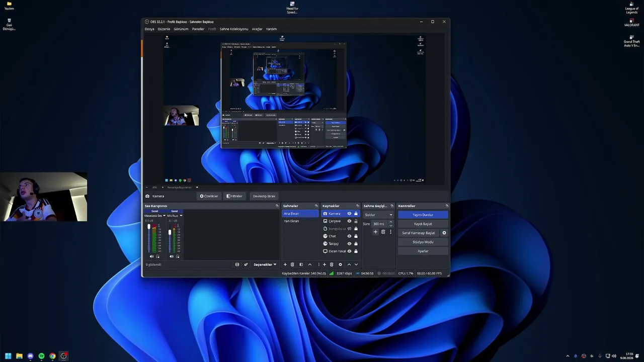Image resolution: width=644 pixels, height=362 pixels.
Task: Toggle visibility of the Kamera source
Action: pyautogui.click(x=349, y=214)
